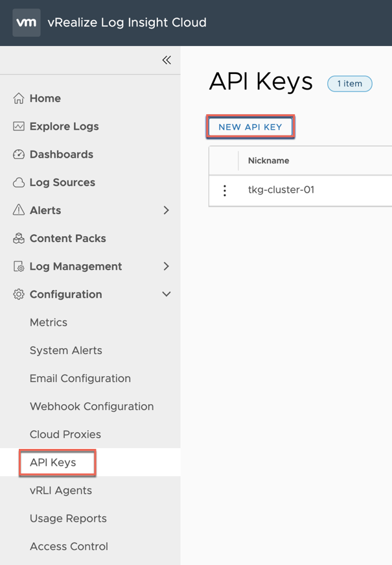The width and height of the screenshot is (392, 565).
Task: Expand the Alerts submenu chevron
Action: (x=166, y=210)
